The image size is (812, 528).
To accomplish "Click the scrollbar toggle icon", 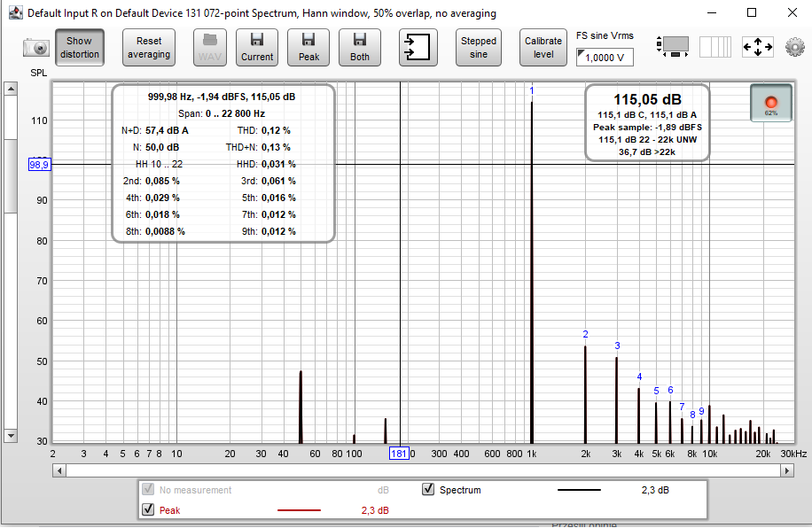I will (672, 47).
